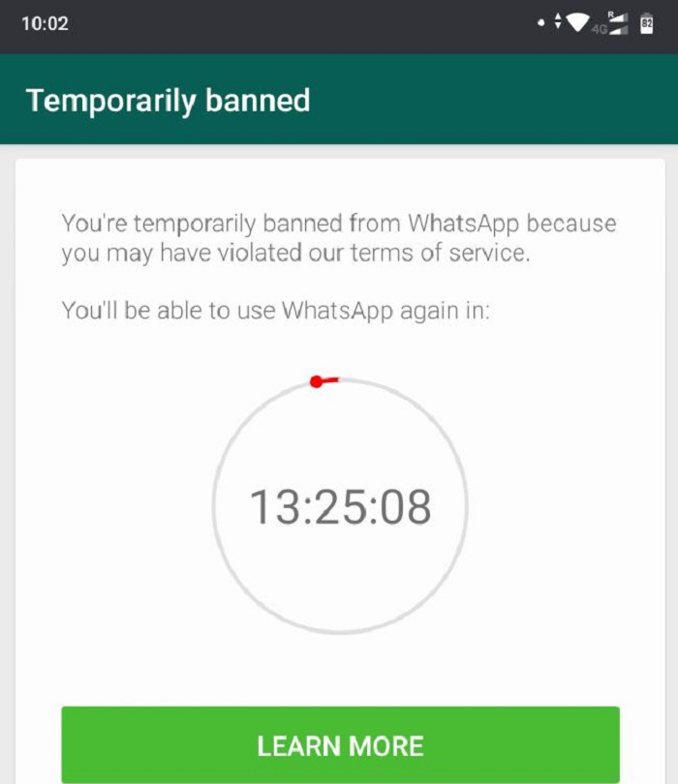Click the dark green app header bar
This screenshot has height=784, width=678.
[339, 99]
